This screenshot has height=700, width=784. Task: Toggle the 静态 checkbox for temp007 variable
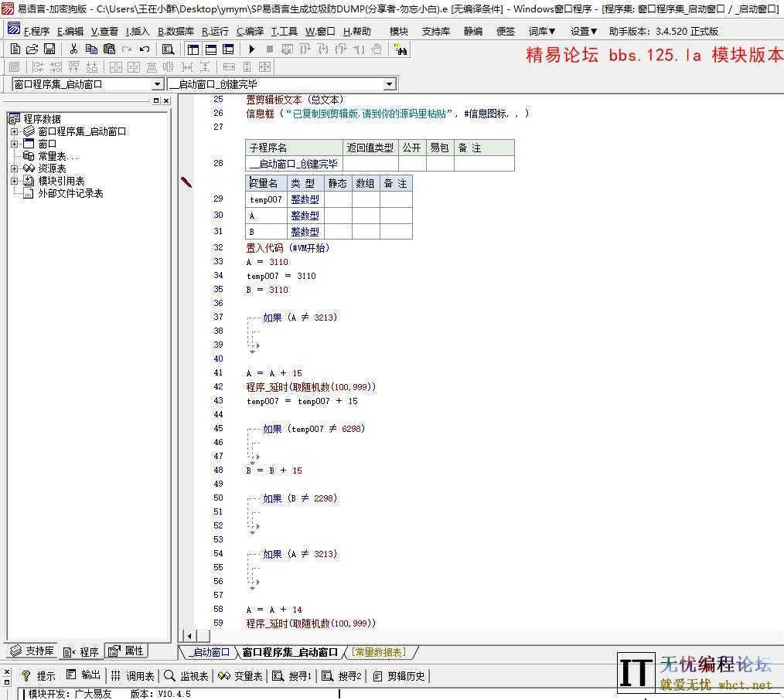337,199
